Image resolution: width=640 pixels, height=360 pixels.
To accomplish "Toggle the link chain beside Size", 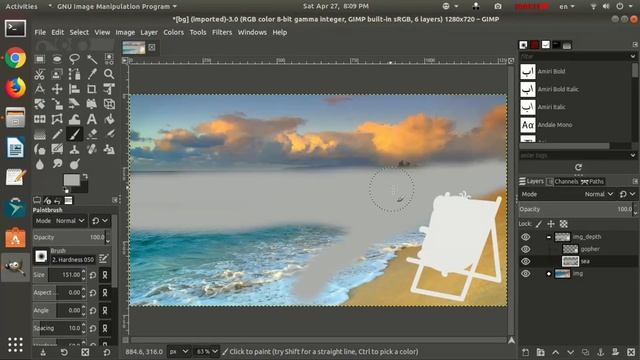I will [x=105, y=275].
